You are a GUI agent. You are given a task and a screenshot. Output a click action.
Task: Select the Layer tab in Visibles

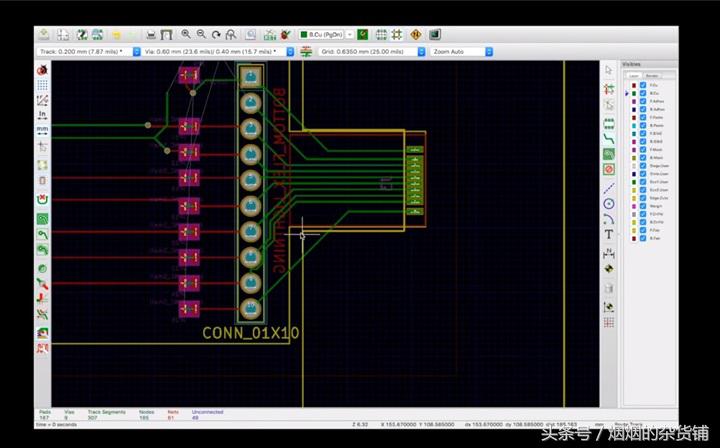tap(634, 75)
